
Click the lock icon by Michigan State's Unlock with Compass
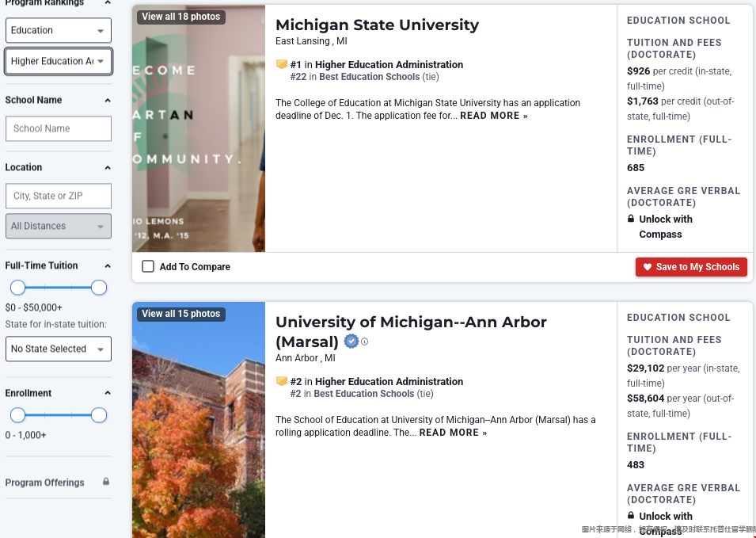pyautogui.click(x=631, y=219)
